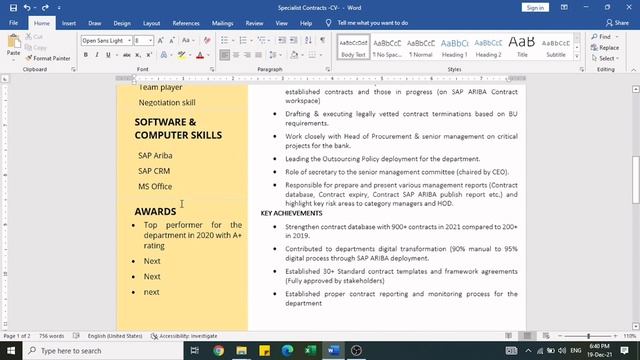Center align the paragraph
This screenshot has height=360, width=640.
[x=236, y=55]
